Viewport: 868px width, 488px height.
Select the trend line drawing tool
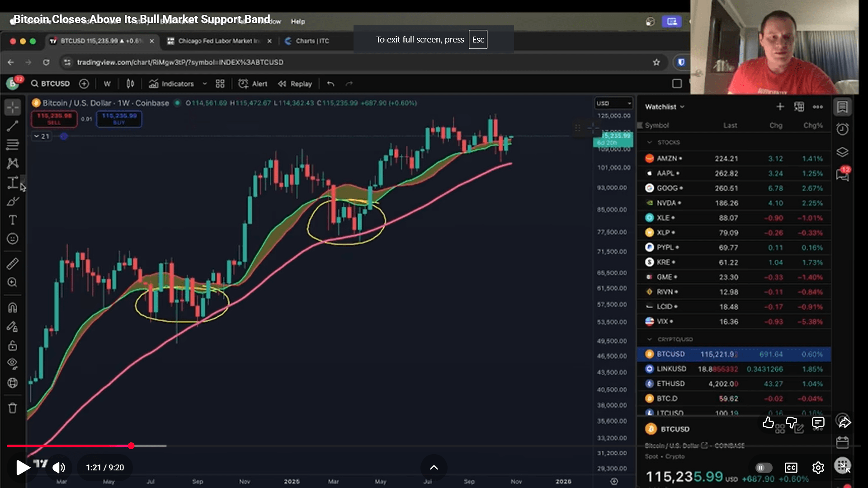(12, 126)
